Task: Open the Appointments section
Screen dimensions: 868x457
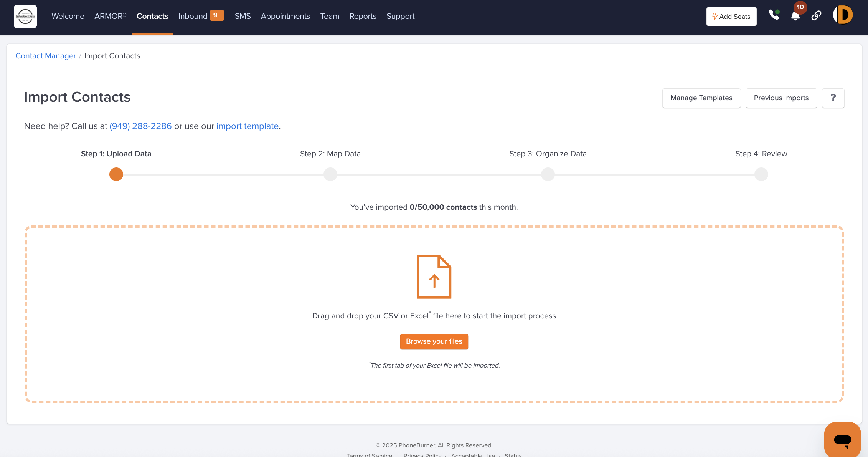Action: click(285, 16)
